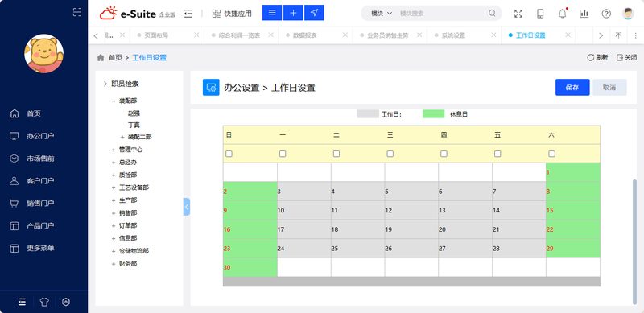Click the gray 工作日 legend swatch
Image resolution: width=644 pixels, height=313 pixels.
tap(368, 114)
